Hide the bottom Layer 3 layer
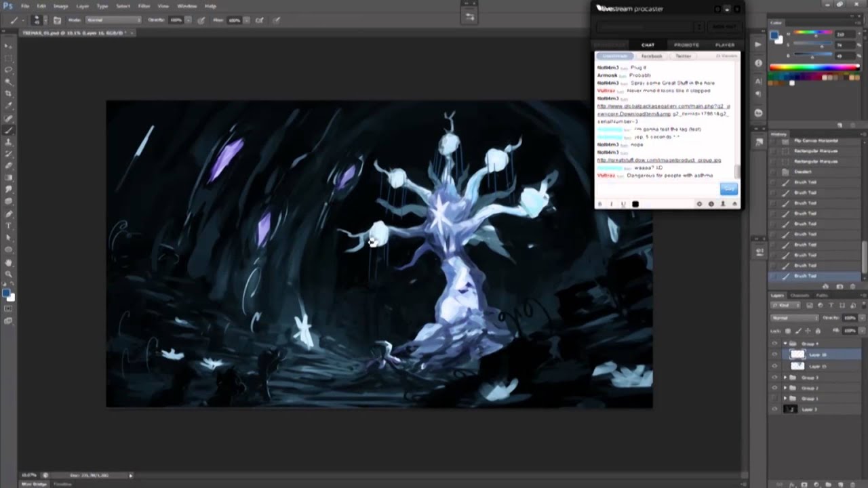Image resolution: width=868 pixels, height=488 pixels. click(x=774, y=409)
